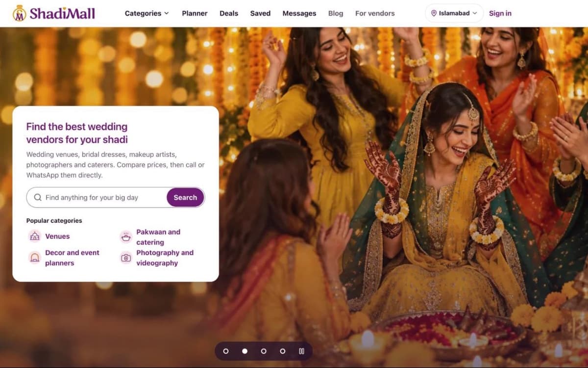Click the Decor and event planners icon
Image resolution: width=588 pixels, height=368 pixels.
(x=34, y=258)
